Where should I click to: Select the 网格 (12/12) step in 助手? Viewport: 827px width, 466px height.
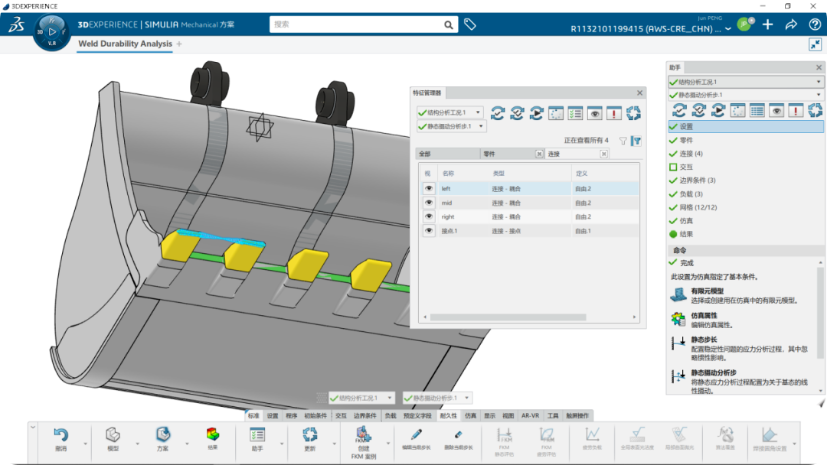pyautogui.click(x=698, y=207)
